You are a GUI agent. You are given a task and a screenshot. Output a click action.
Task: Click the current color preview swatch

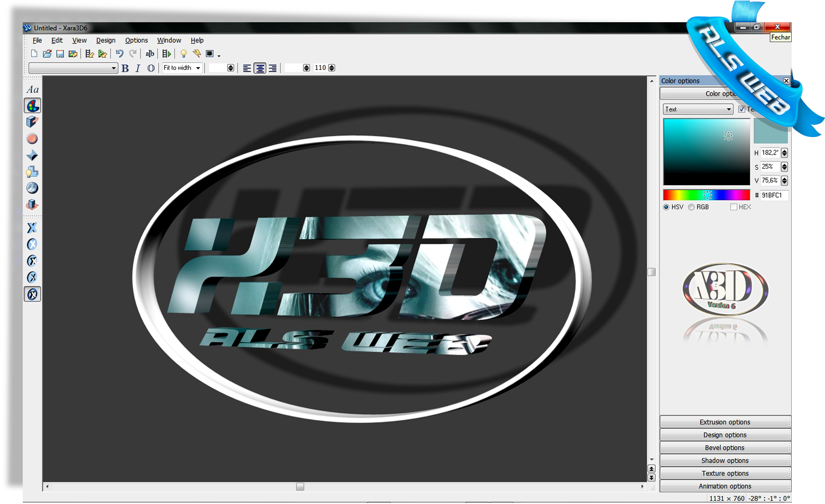pyautogui.click(x=771, y=131)
